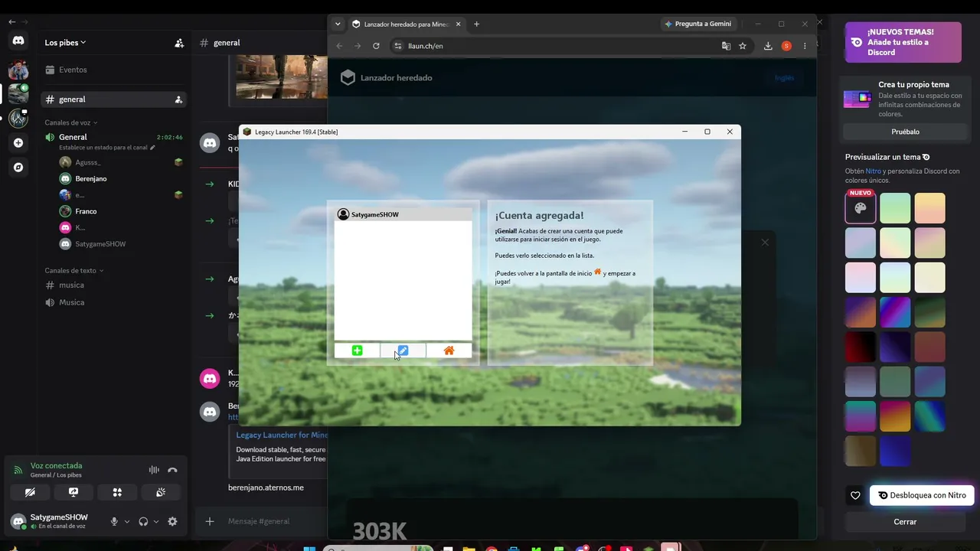Return to the launcher home screen
Image resolution: width=980 pixels, height=551 pixels.
click(x=449, y=350)
